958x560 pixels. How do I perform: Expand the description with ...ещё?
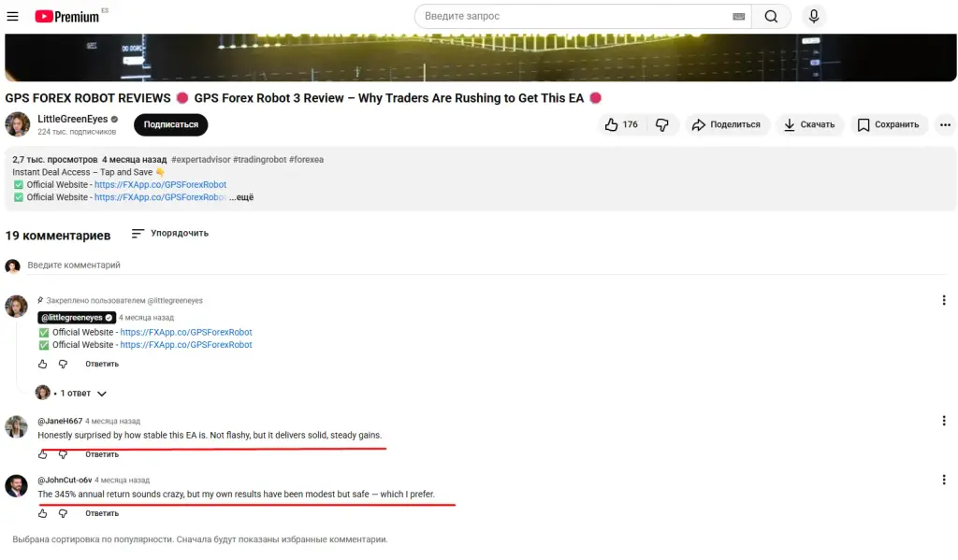[x=242, y=197]
